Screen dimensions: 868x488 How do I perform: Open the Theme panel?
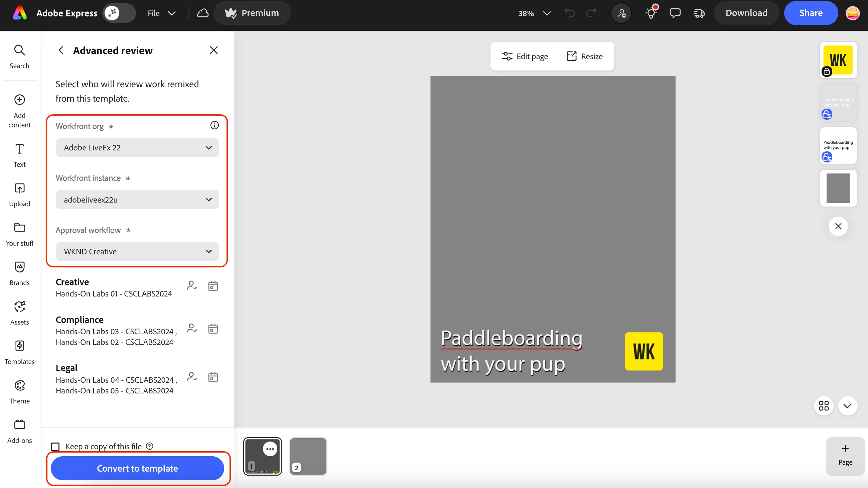tap(19, 392)
